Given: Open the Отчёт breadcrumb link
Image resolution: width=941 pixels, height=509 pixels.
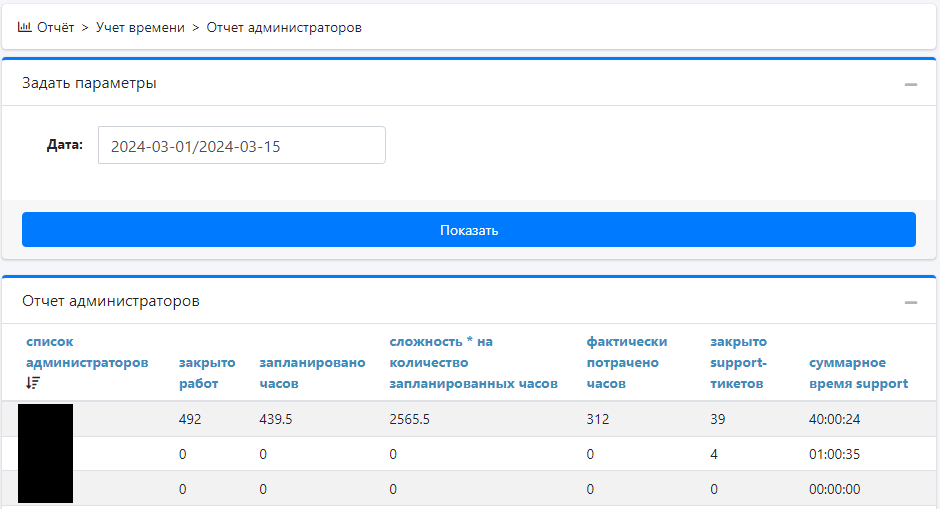Looking at the screenshot, I should click(55, 28).
